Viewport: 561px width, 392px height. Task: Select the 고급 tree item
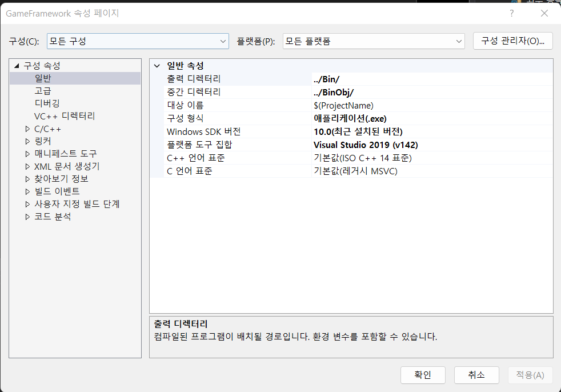tap(43, 91)
